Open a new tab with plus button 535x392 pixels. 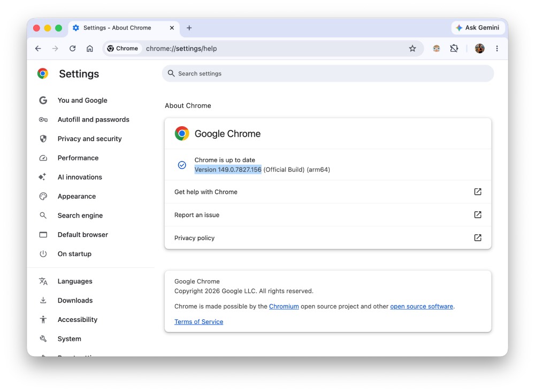(189, 28)
